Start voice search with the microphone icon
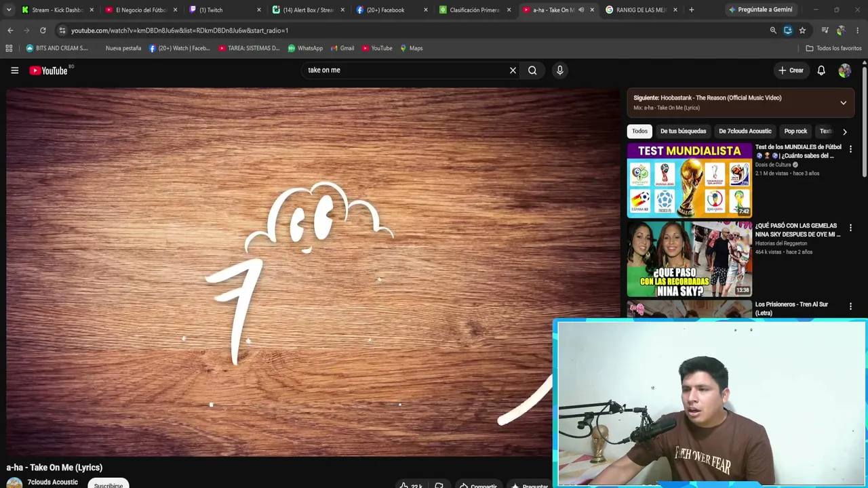868x488 pixels. (x=559, y=70)
